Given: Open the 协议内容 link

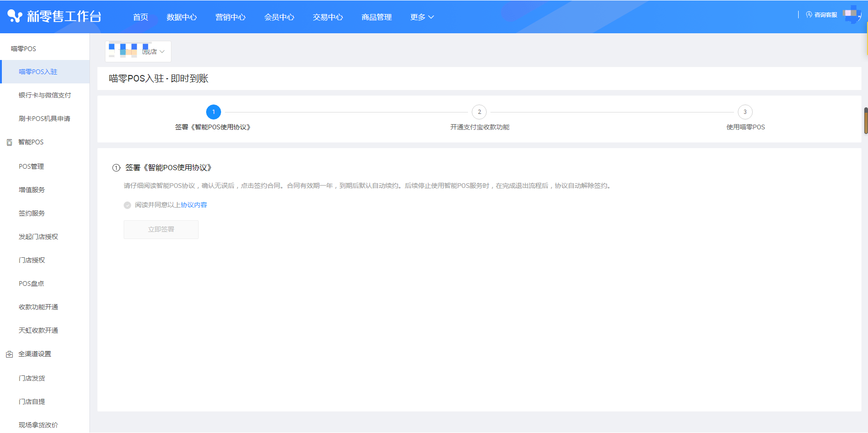Looking at the screenshot, I should tap(194, 205).
